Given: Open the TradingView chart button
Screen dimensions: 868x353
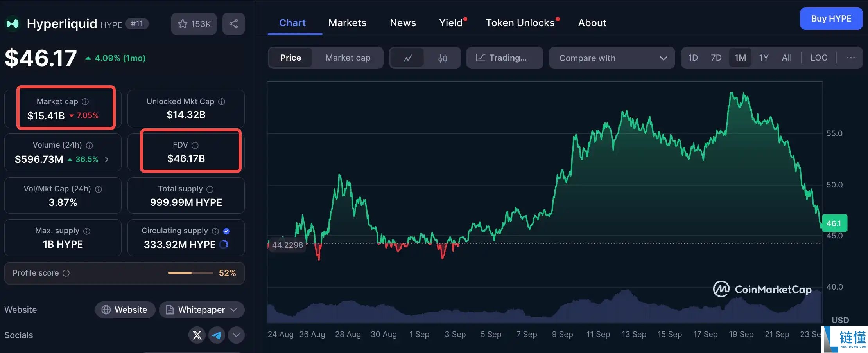Looking at the screenshot, I should point(505,58).
